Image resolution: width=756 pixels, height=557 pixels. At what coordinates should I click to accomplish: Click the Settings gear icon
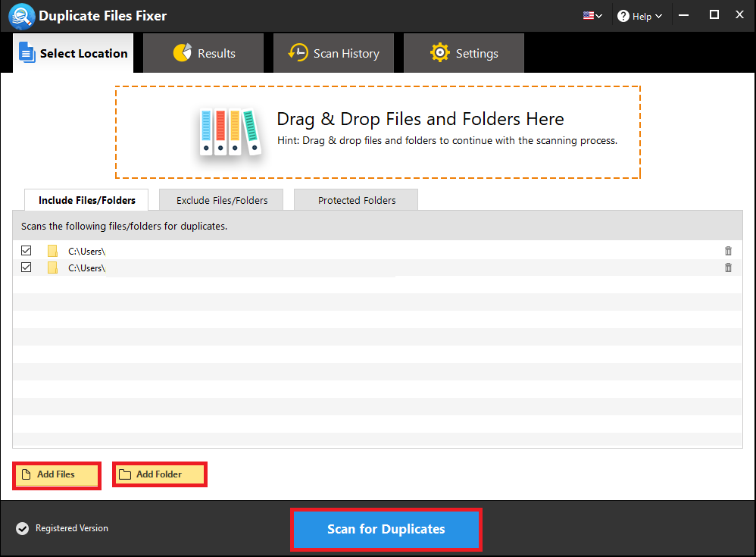coord(439,52)
